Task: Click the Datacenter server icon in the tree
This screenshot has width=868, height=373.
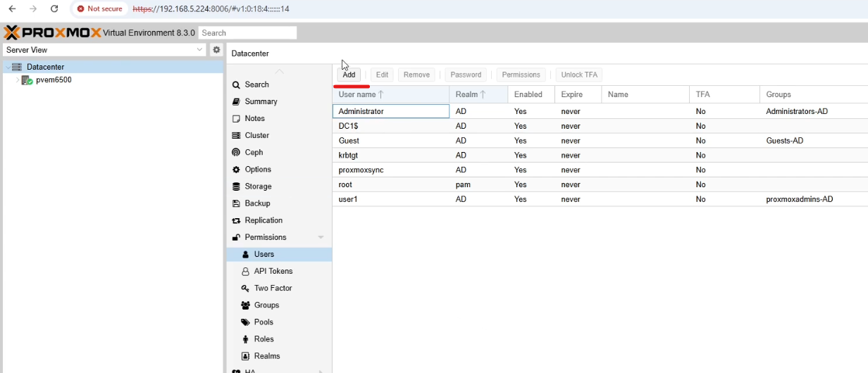Action: pos(17,67)
